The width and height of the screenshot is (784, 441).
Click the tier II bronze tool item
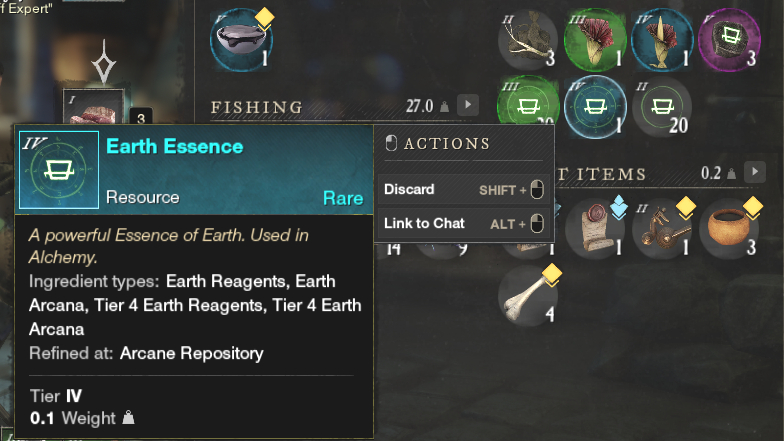[x=662, y=228]
